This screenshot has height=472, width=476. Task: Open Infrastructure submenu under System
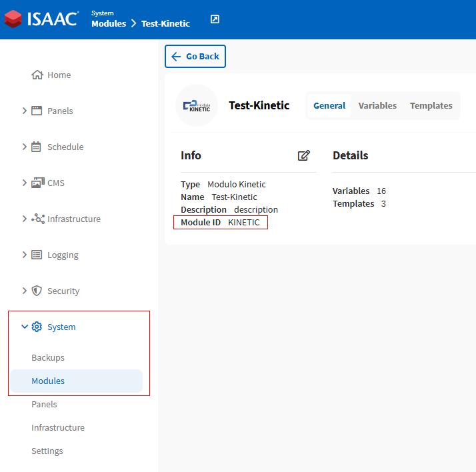tap(58, 428)
